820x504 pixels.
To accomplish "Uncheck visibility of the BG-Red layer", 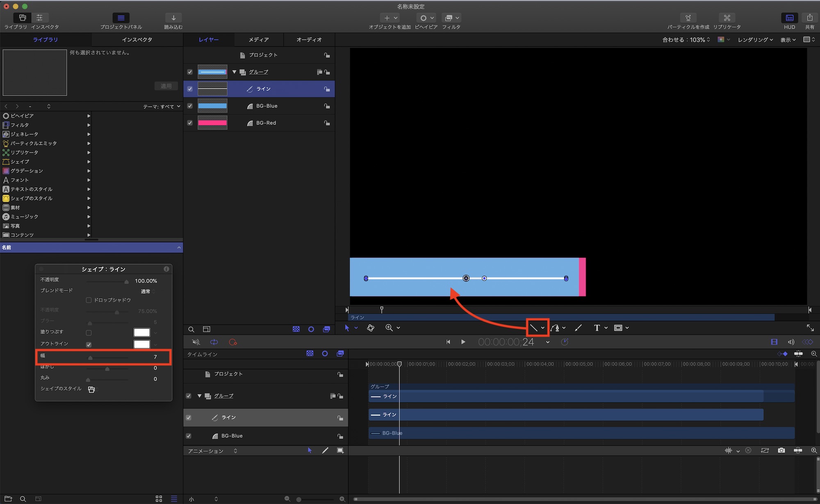I will click(x=190, y=123).
